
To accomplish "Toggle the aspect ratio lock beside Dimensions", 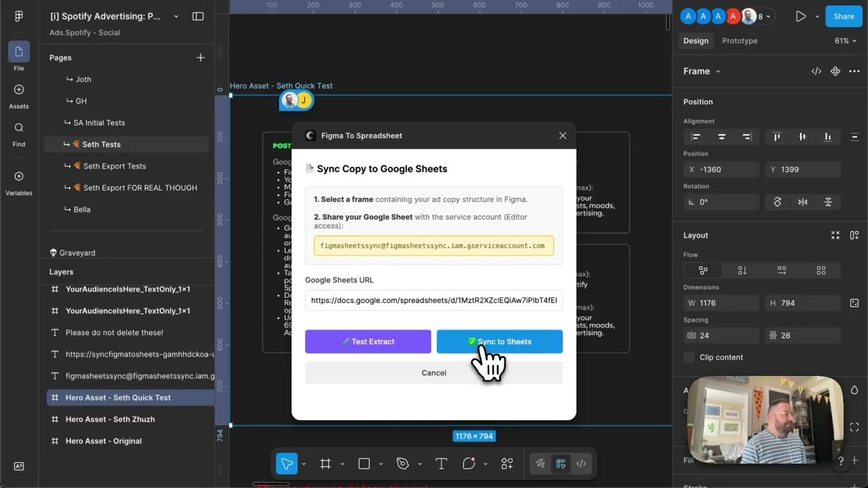I will 854,303.
